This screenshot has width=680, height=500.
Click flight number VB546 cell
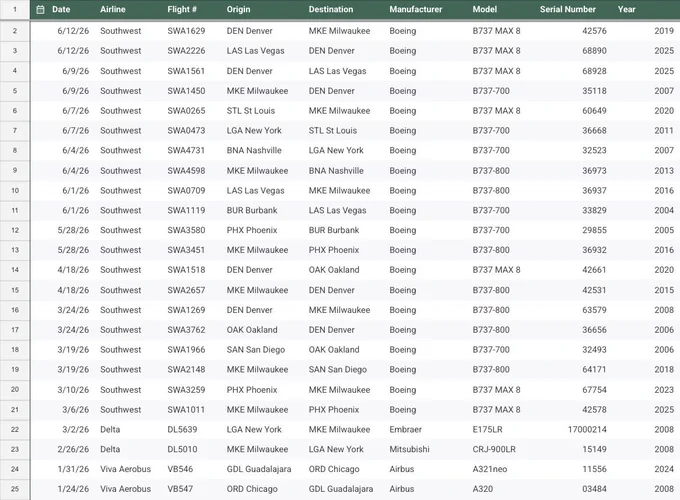180,469
